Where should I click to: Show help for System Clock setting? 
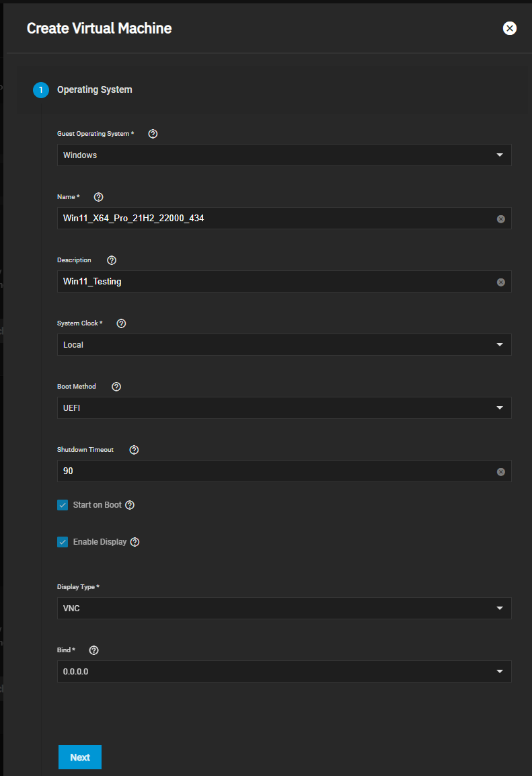(121, 323)
